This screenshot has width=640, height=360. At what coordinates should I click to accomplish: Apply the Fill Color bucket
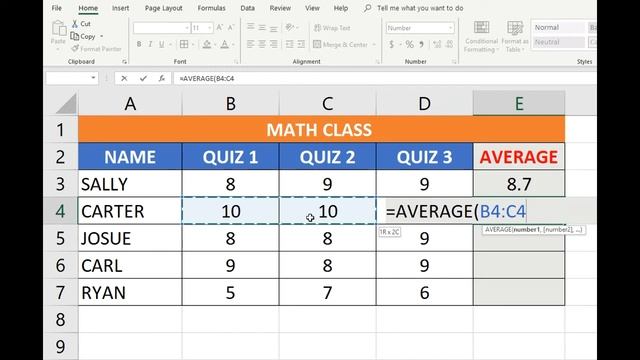pos(207,44)
